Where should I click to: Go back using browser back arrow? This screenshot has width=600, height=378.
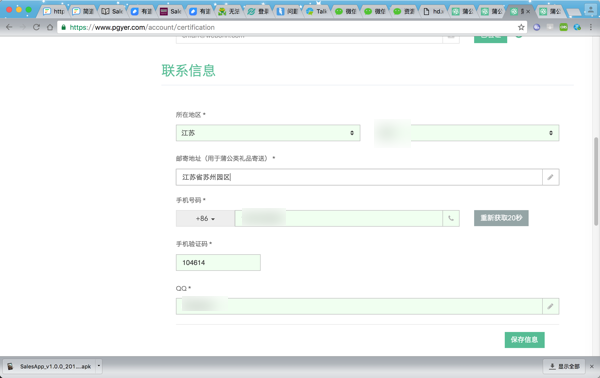tap(9, 27)
